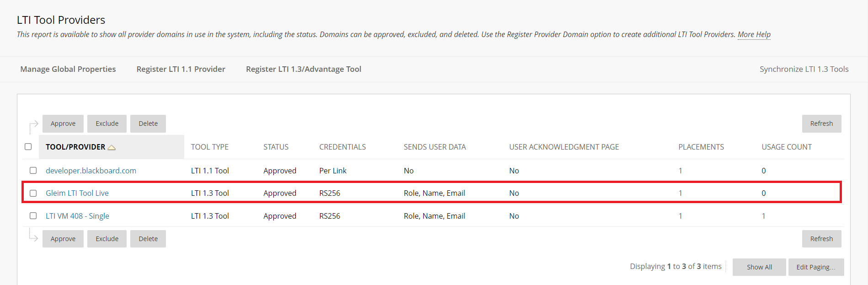Click the USAGE COUNT column header

[787, 147]
